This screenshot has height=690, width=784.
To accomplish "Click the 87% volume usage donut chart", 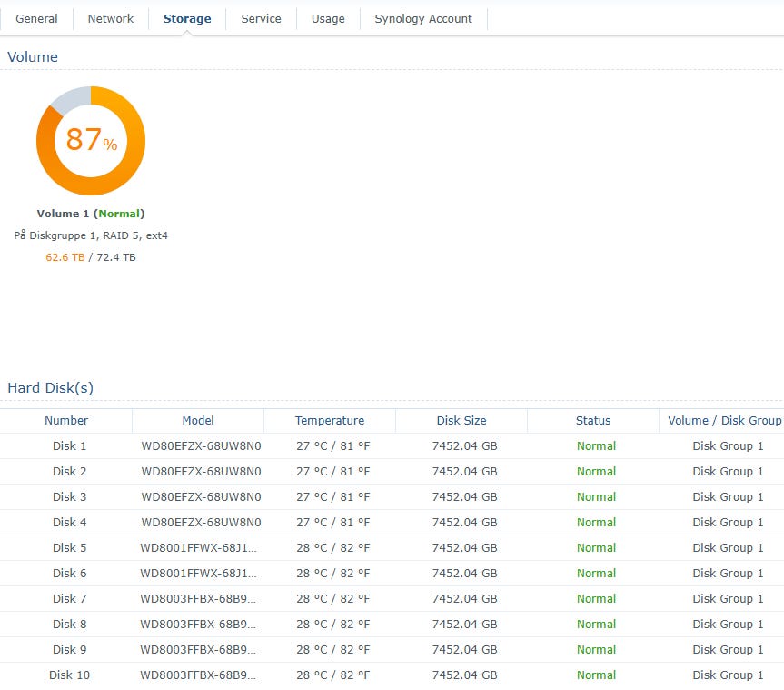I will pyautogui.click(x=91, y=141).
